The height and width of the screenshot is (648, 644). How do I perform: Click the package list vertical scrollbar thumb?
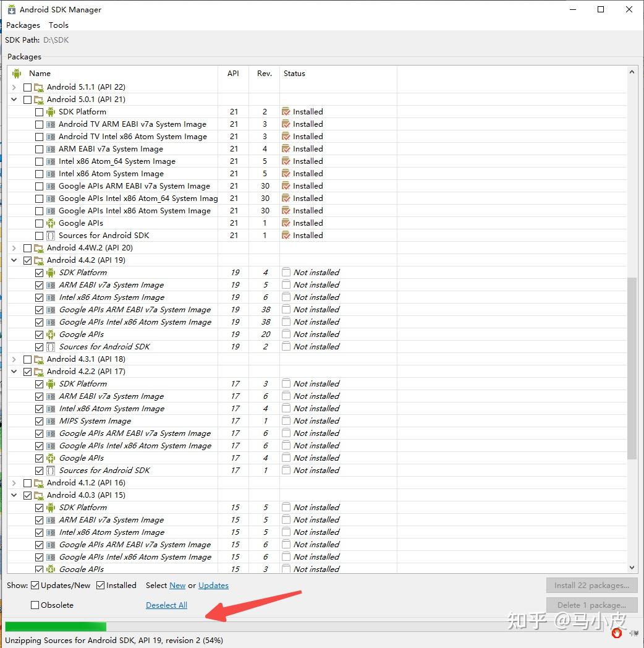pos(632,368)
